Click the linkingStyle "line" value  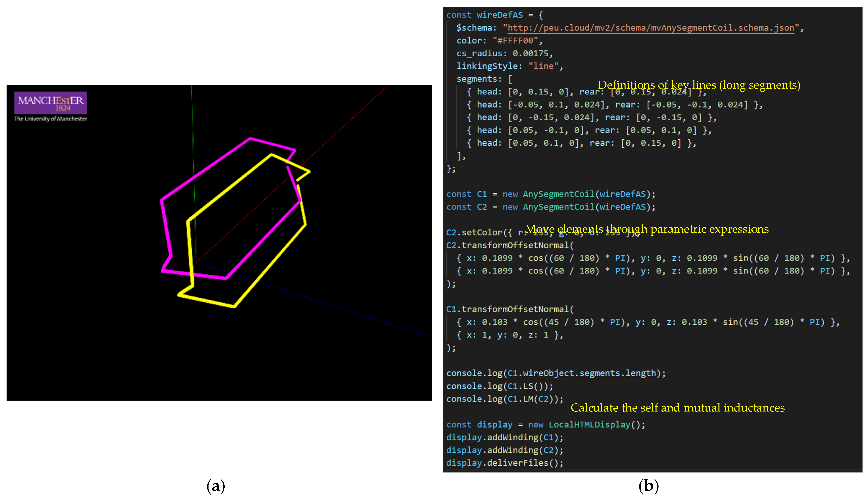[x=544, y=66]
